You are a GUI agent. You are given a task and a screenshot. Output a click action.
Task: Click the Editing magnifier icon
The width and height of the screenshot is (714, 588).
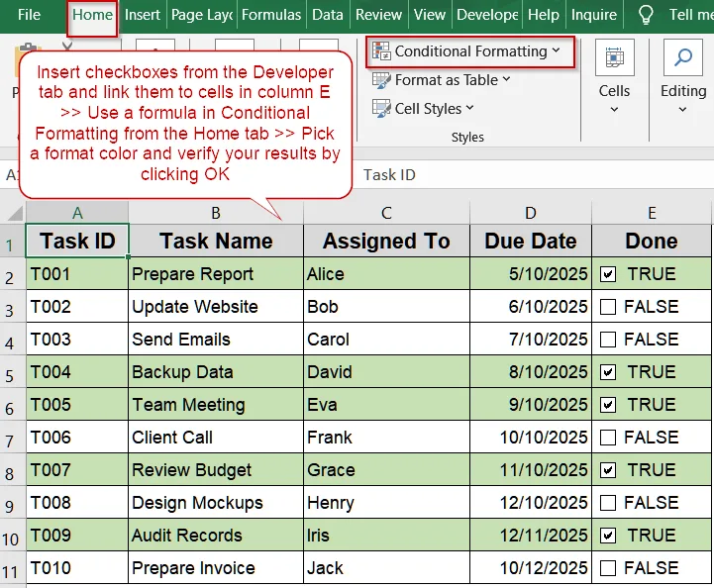click(683, 57)
